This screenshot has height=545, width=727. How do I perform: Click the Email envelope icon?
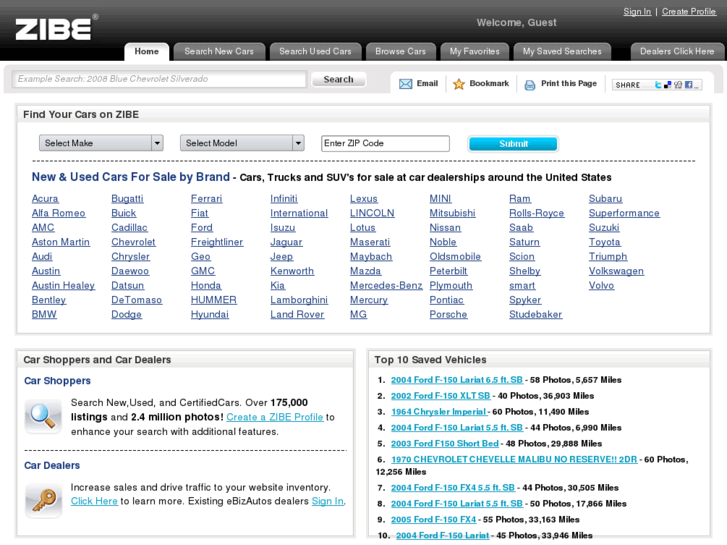click(x=405, y=84)
